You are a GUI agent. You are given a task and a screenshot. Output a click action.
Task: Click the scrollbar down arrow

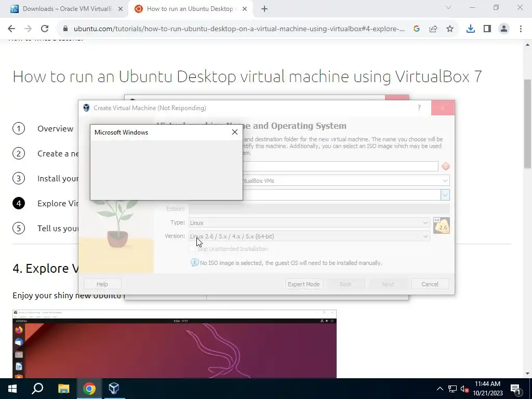[528, 374]
